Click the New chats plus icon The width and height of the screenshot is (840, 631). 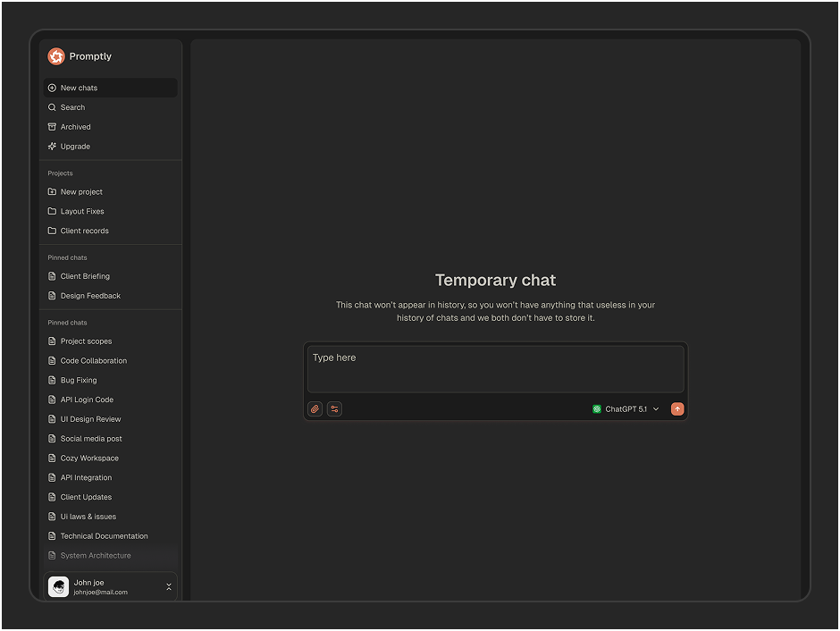point(52,88)
